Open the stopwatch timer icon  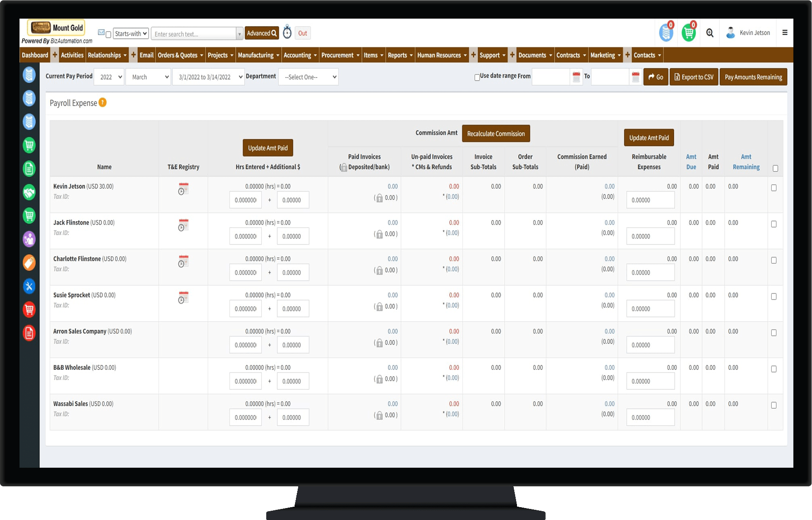click(x=287, y=32)
